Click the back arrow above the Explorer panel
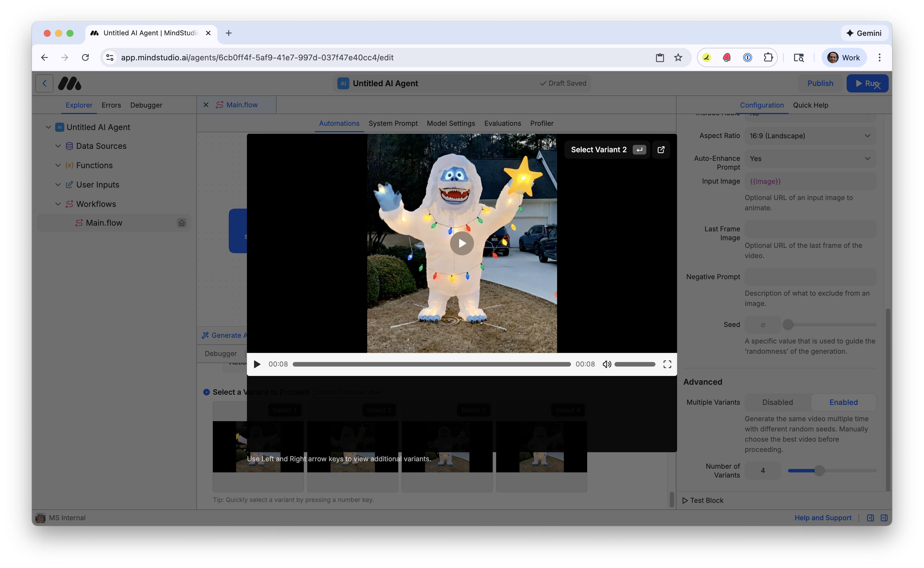Viewport: 924px width, 568px height. [x=44, y=83]
